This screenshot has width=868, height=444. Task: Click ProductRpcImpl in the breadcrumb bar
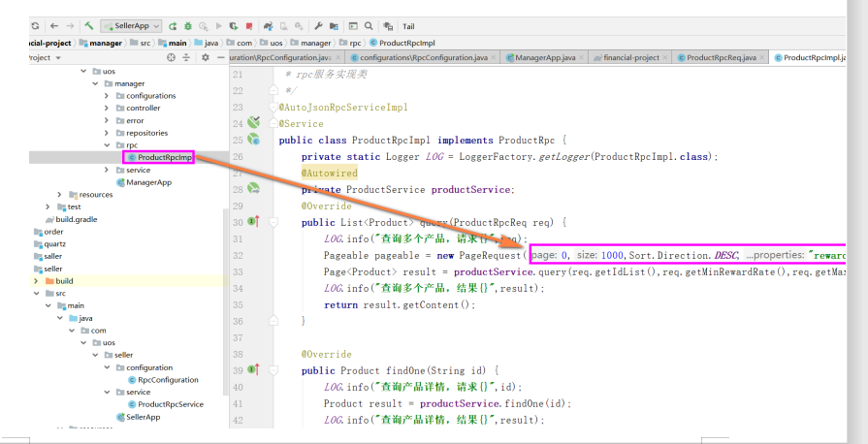pyautogui.click(x=403, y=43)
